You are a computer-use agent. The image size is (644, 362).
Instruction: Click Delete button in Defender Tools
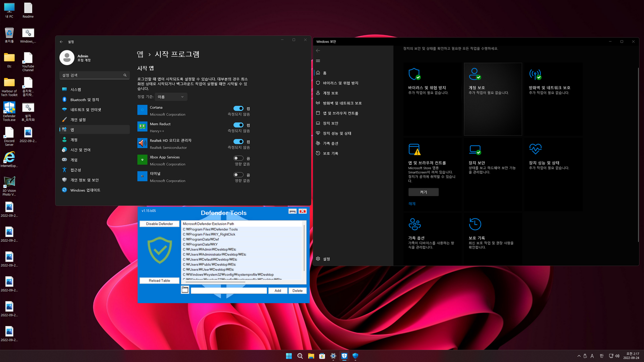[x=298, y=291]
